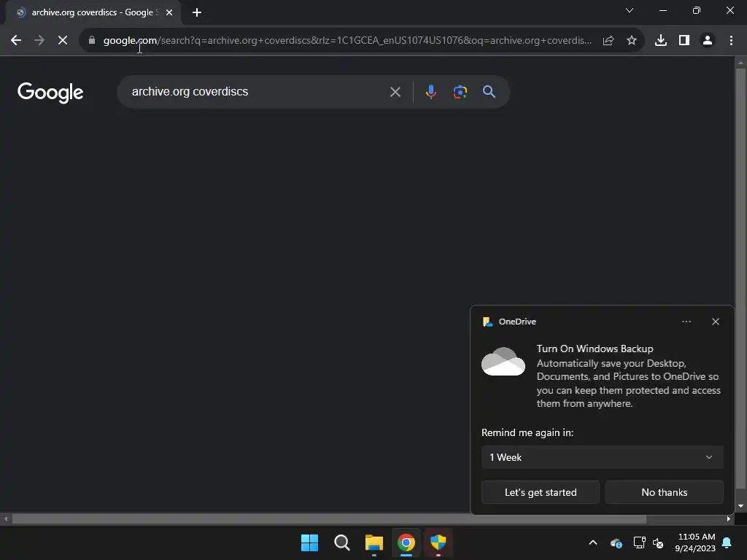This screenshot has width=747, height=560.
Task: Open a new tab
Action: (x=197, y=12)
